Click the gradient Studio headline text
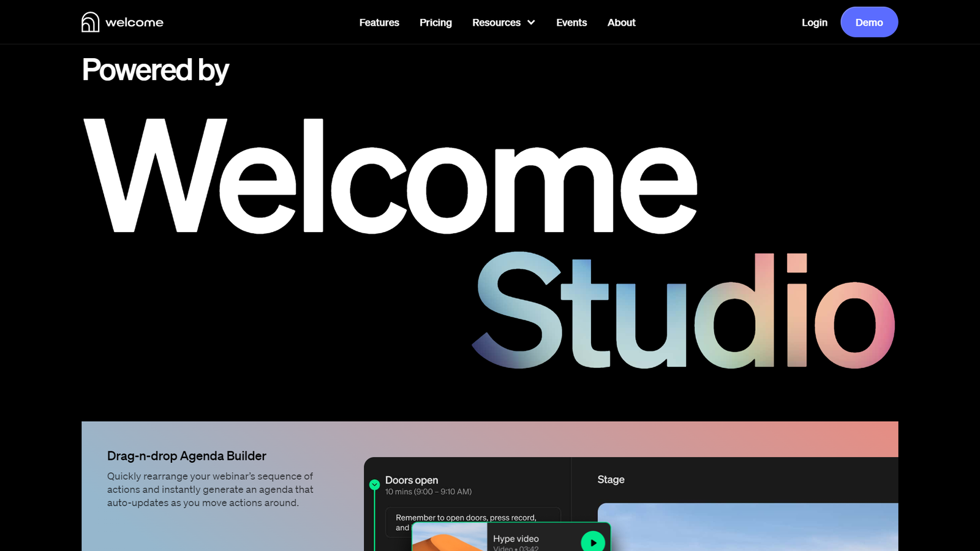The image size is (980, 551). click(x=683, y=312)
